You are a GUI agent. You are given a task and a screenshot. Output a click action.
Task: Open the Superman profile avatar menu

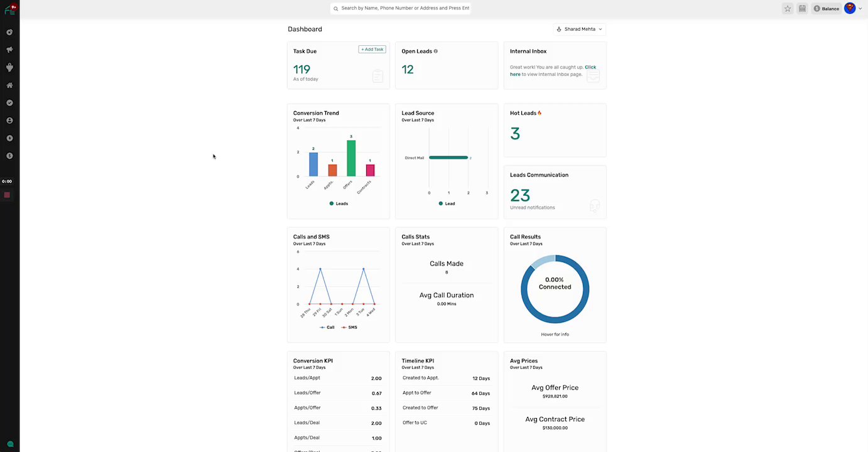tap(850, 8)
